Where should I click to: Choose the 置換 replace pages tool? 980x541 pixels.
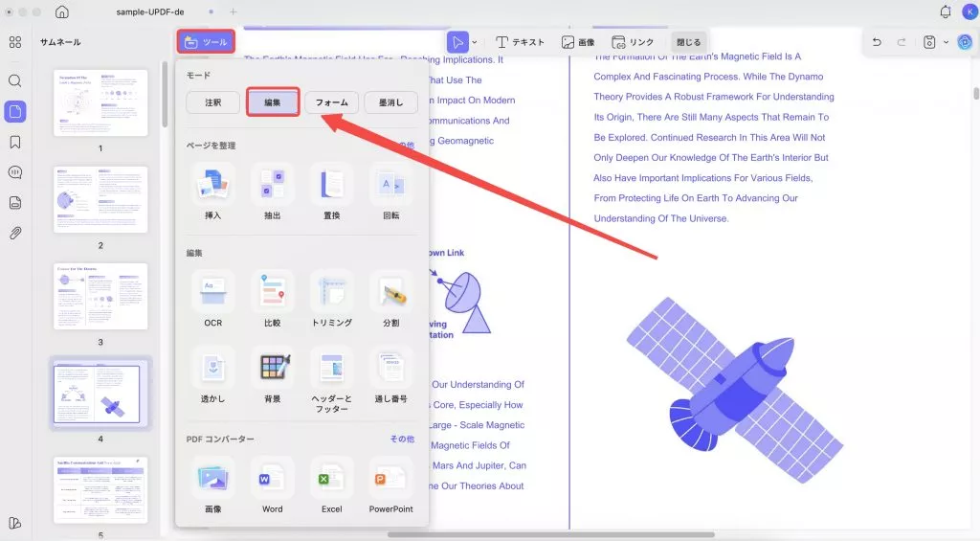click(331, 192)
